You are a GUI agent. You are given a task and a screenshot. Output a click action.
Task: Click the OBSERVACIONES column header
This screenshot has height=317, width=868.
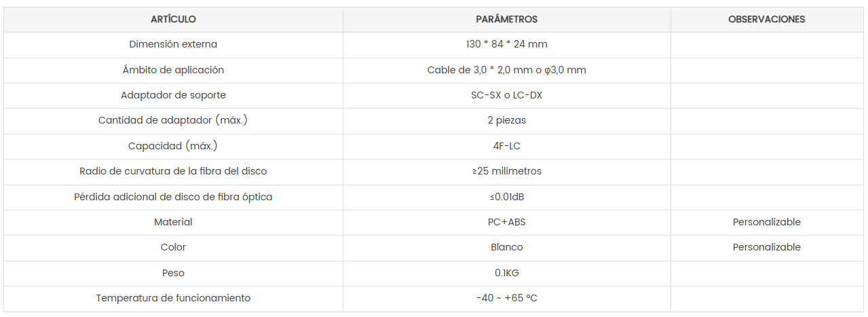pos(766,20)
